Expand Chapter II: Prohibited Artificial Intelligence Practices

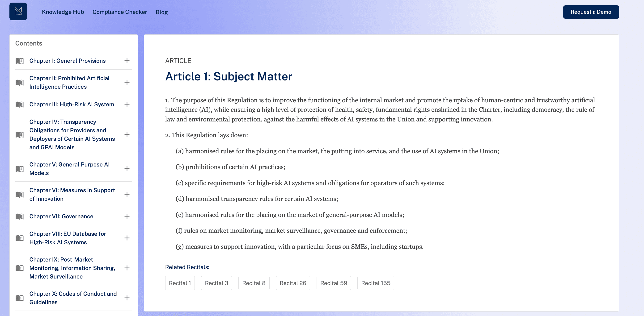(127, 82)
